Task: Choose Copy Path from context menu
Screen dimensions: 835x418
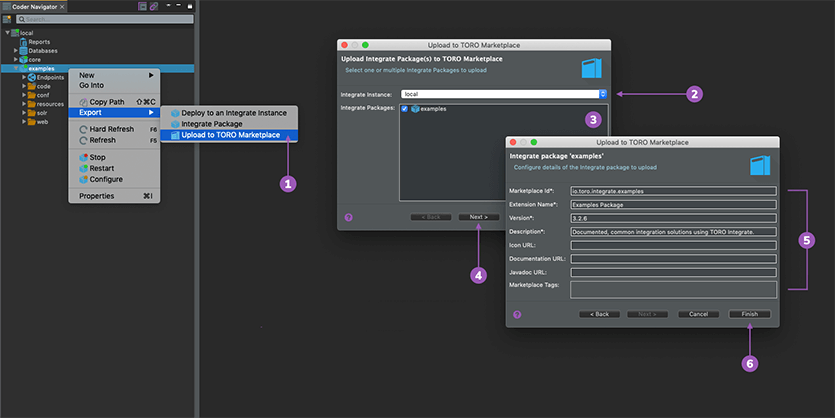Action: pos(114,102)
